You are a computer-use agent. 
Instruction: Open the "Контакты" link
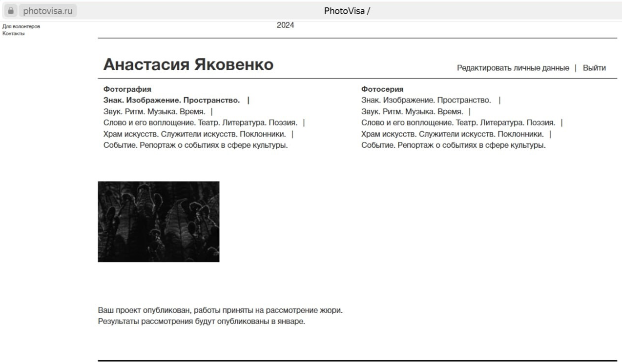(x=14, y=34)
